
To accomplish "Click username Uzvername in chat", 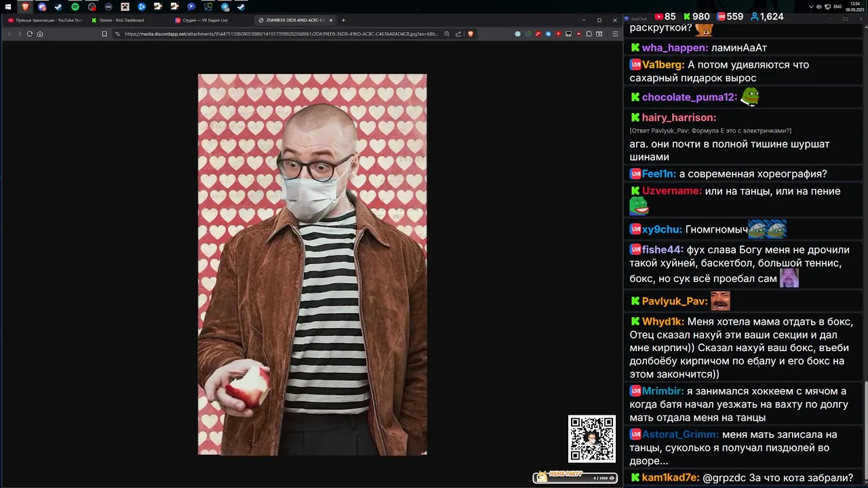I will click(672, 191).
